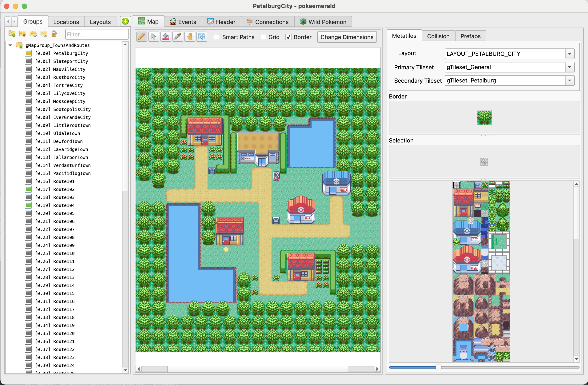Select the Map Shift tool
The image size is (588, 385).
(202, 37)
